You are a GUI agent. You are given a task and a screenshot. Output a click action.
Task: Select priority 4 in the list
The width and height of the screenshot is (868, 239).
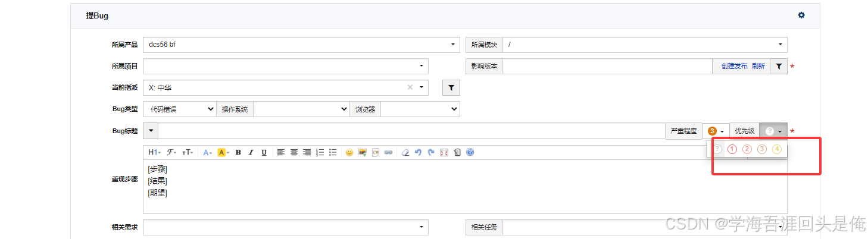[777, 149]
